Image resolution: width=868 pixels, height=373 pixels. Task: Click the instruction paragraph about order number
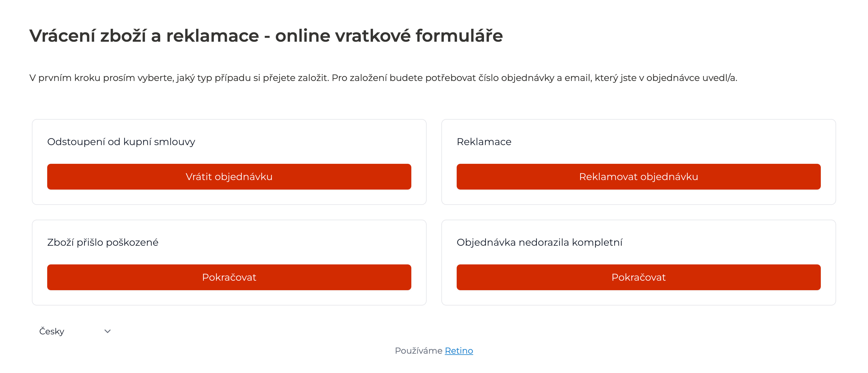point(383,78)
